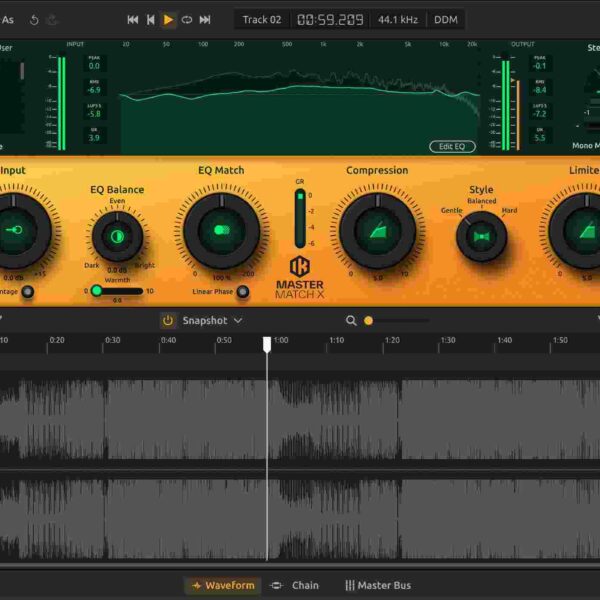This screenshot has width=600, height=600.
Task: Click the output DR value 5.5
Action: pyautogui.click(x=540, y=138)
